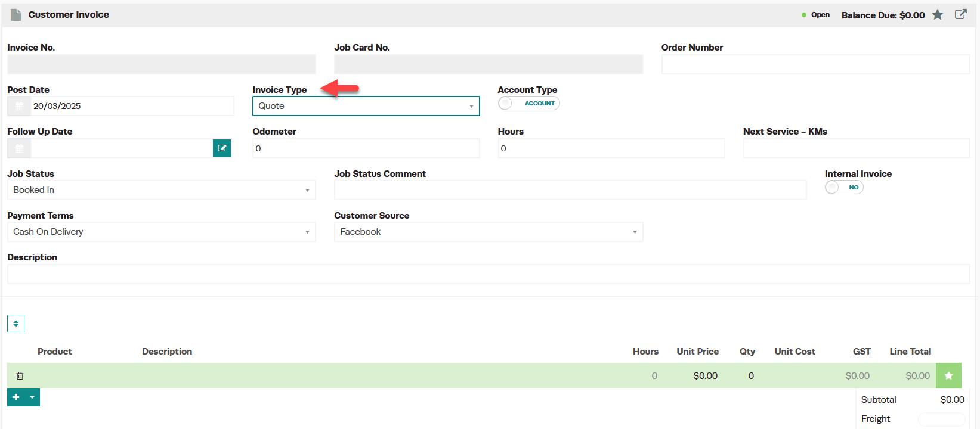Click the Odometer field

pyautogui.click(x=366, y=148)
